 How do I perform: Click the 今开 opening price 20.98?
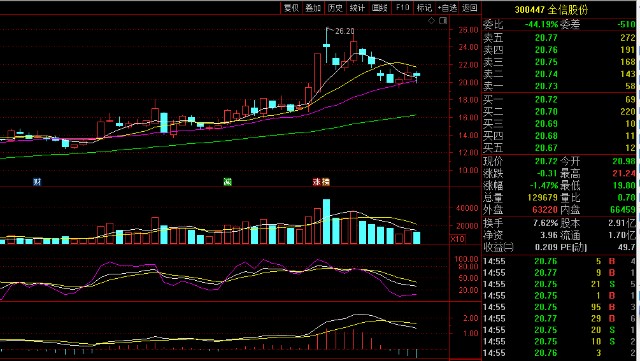point(624,161)
